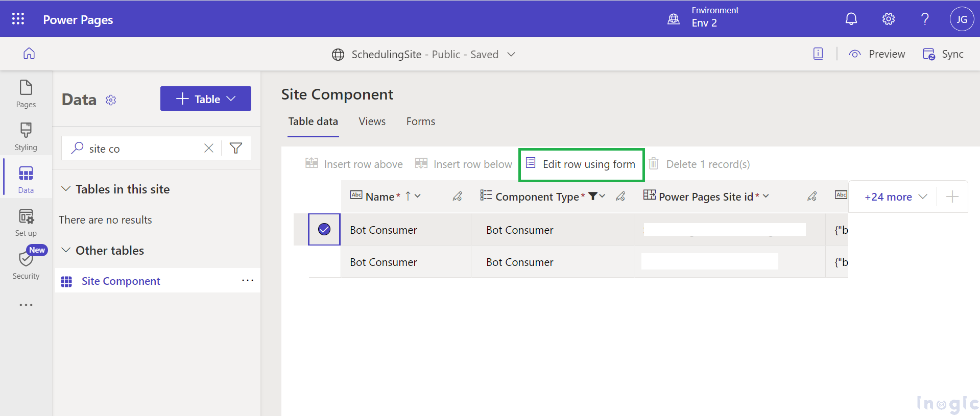Viewport: 980px width, 416px height.
Task: Switch to the Views tab
Action: pyautogui.click(x=372, y=121)
